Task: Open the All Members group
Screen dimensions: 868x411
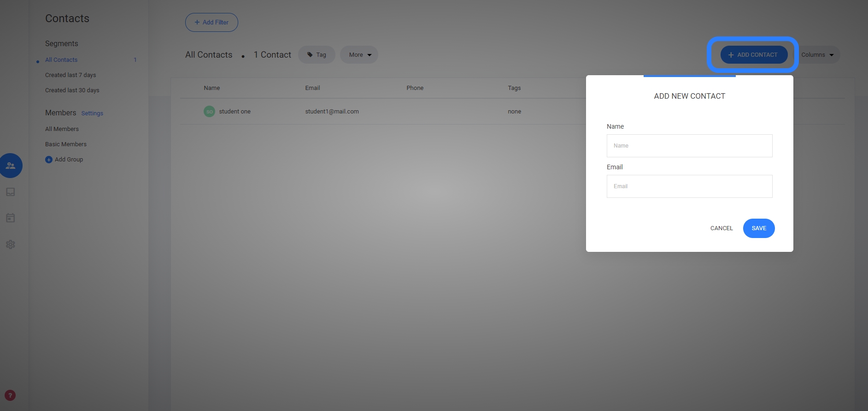Action: pos(62,129)
